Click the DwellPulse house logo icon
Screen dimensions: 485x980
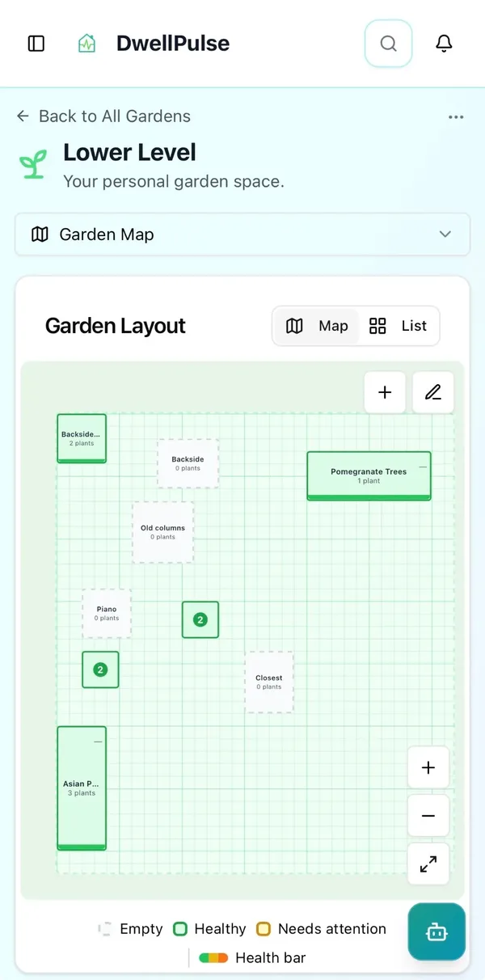(86, 44)
